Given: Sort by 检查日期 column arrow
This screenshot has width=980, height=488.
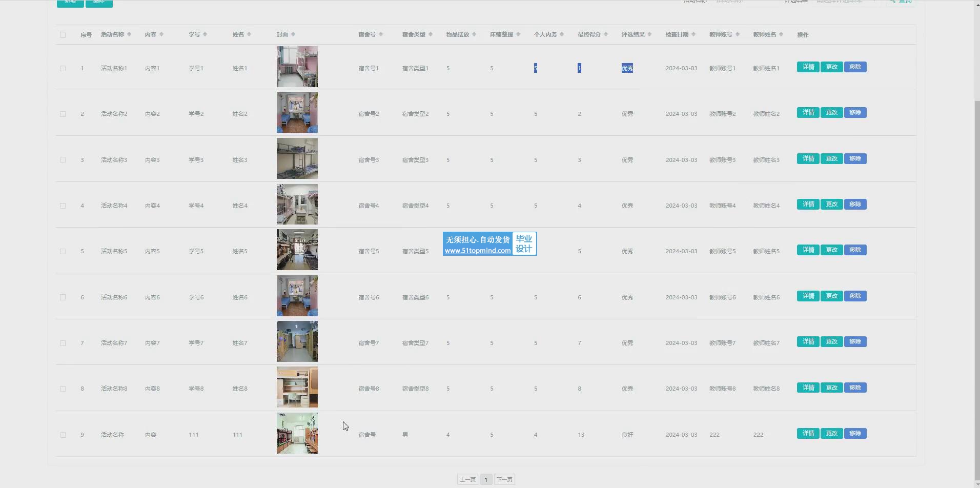Looking at the screenshot, I should [693, 34].
